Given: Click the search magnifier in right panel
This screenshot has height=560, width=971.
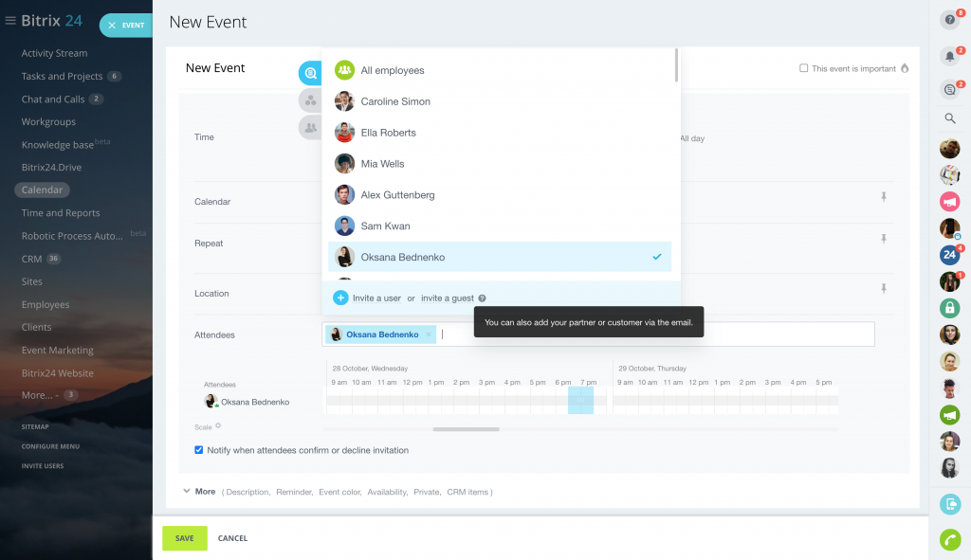Looking at the screenshot, I should pos(949,118).
